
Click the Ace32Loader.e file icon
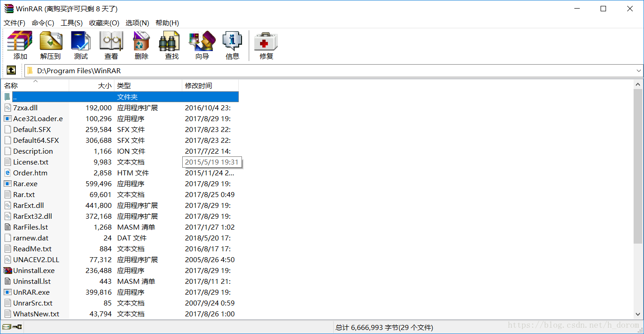coord(8,118)
